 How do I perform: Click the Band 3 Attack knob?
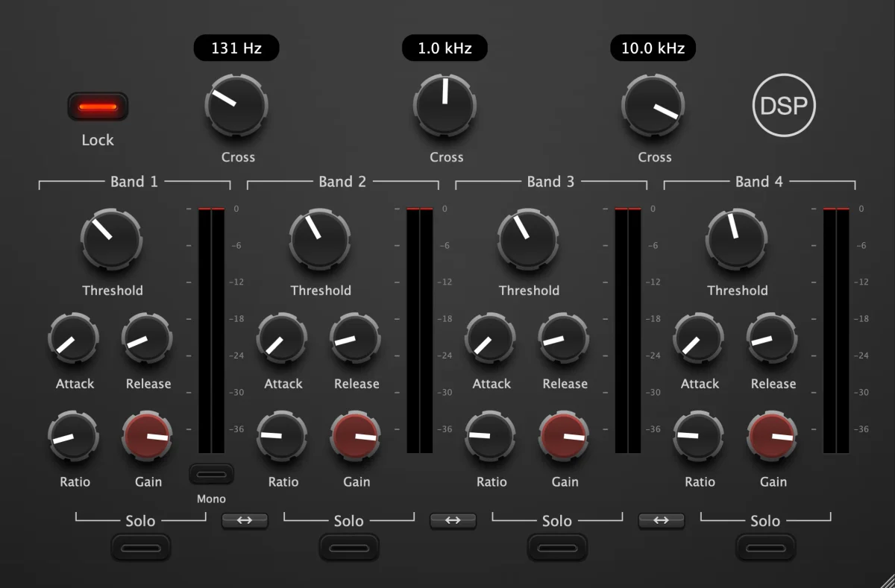pyautogui.click(x=490, y=338)
